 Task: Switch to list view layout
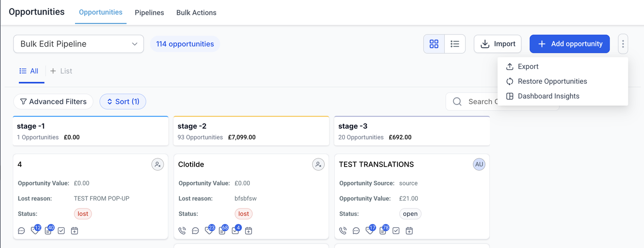click(x=455, y=44)
